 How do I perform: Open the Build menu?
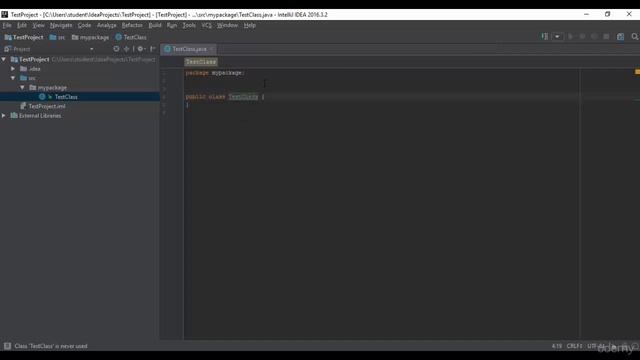click(x=155, y=25)
